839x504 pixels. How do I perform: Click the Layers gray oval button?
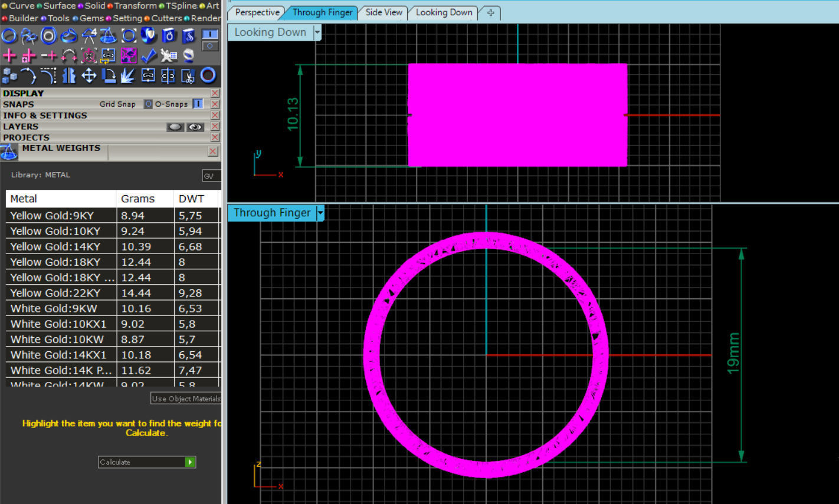[x=175, y=127]
